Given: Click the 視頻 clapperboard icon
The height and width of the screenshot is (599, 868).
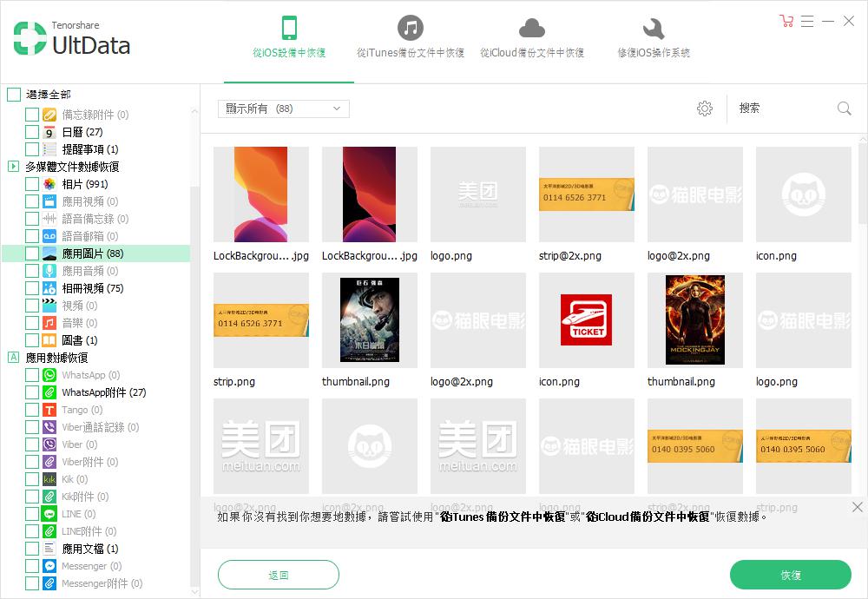Looking at the screenshot, I should (x=49, y=306).
